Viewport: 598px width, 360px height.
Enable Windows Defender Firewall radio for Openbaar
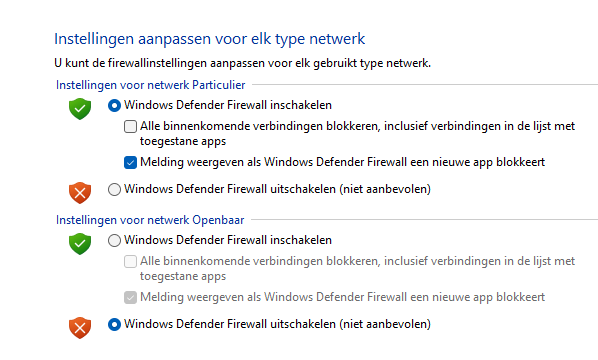pos(114,240)
